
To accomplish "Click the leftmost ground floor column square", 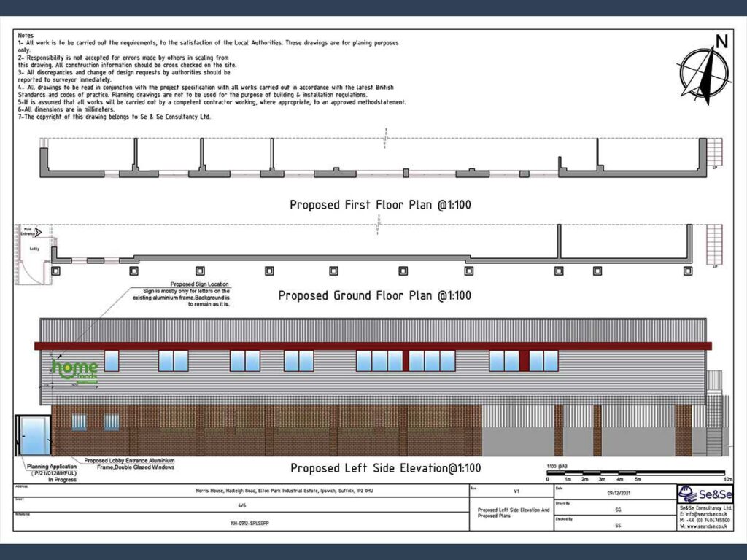I will pyautogui.click(x=57, y=271).
